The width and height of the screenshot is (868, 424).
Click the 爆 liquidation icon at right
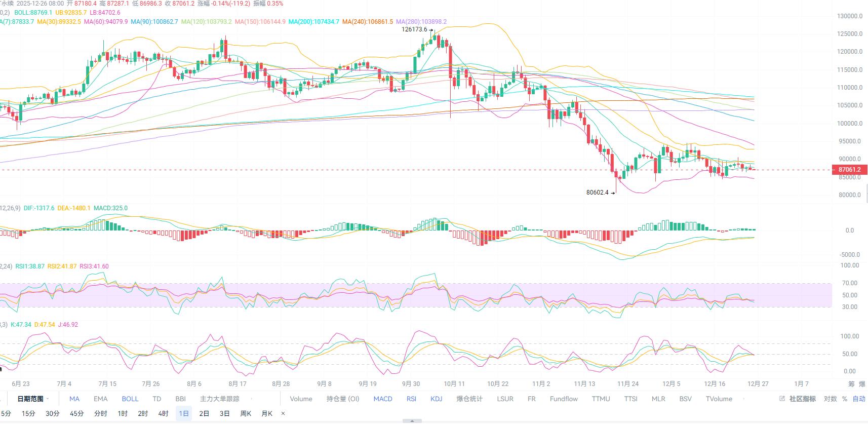[x=862, y=384]
